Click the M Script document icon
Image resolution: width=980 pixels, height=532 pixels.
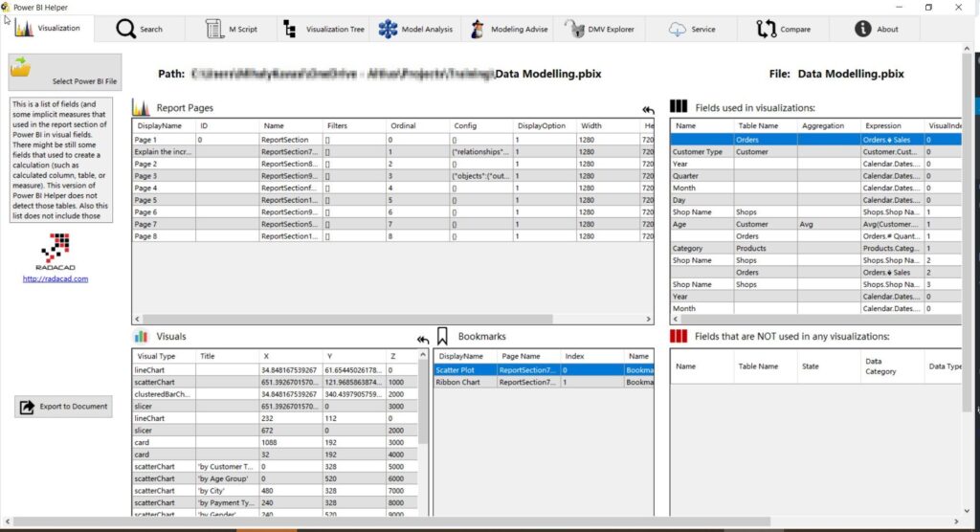[214, 29]
